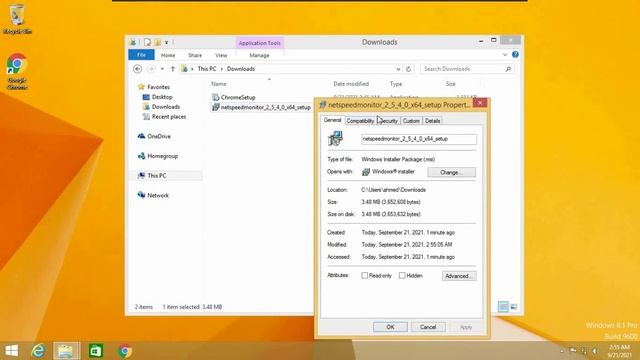
Task: Click the Network icon in navigation pane
Action: click(141, 195)
